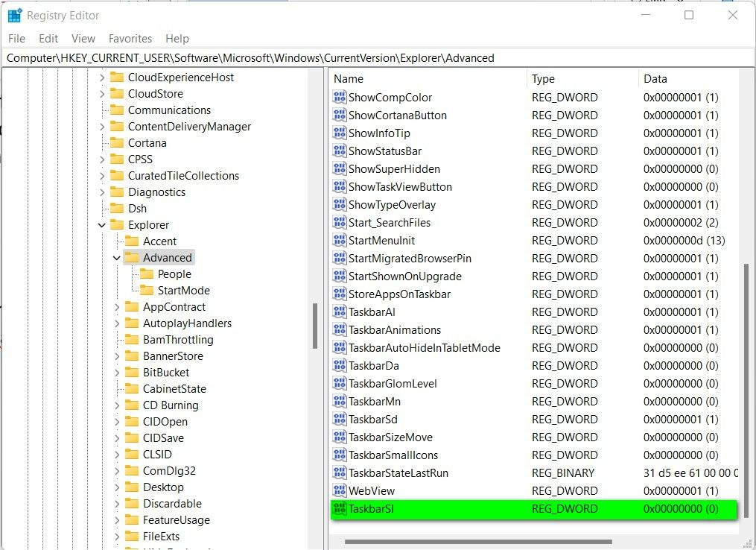This screenshot has height=550, width=756.
Task: Click the TaskbarDa value icon
Action: (340, 365)
